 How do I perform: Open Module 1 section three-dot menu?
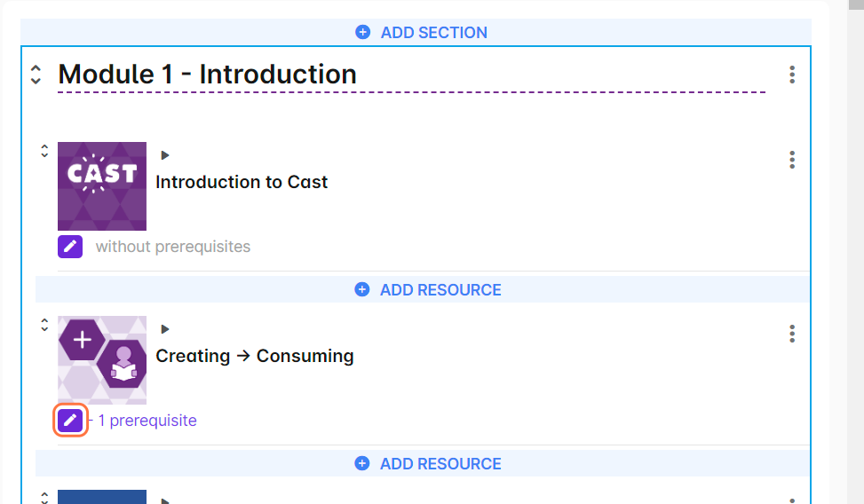792,75
